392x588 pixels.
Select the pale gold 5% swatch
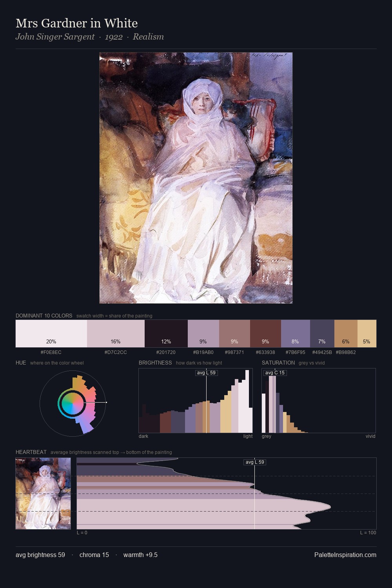(x=367, y=334)
